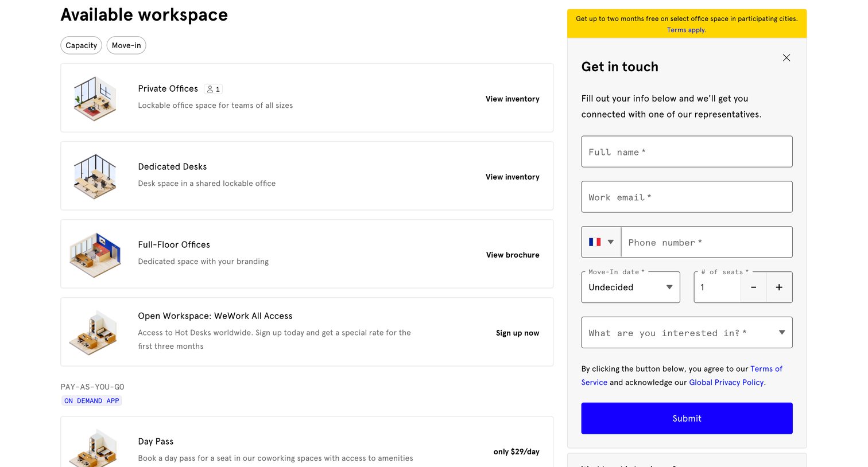Close the Get in touch panel
The image size is (868, 467).
coord(786,58)
